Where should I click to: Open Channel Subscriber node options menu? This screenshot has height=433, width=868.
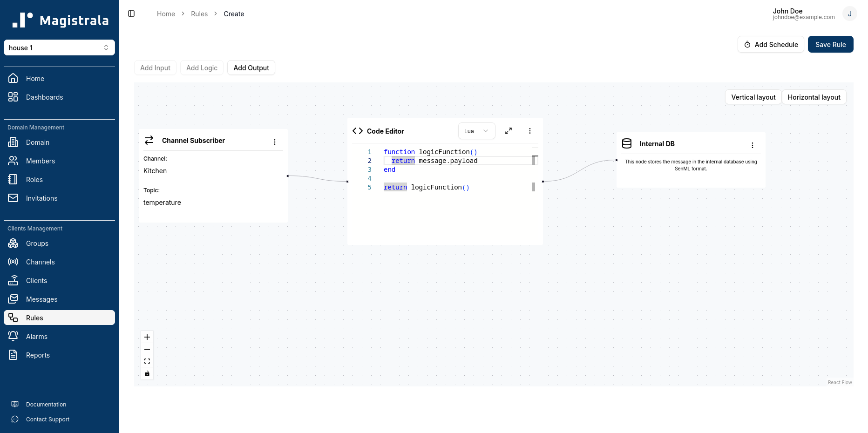pos(275,142)
